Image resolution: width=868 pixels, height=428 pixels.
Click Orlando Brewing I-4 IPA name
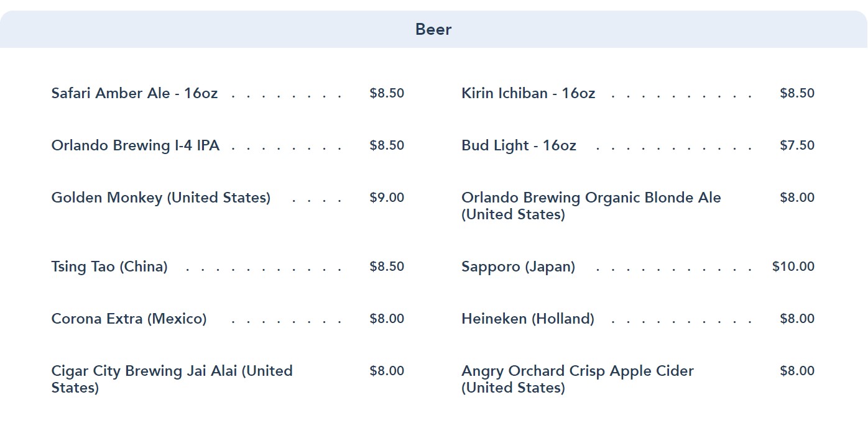135,145
